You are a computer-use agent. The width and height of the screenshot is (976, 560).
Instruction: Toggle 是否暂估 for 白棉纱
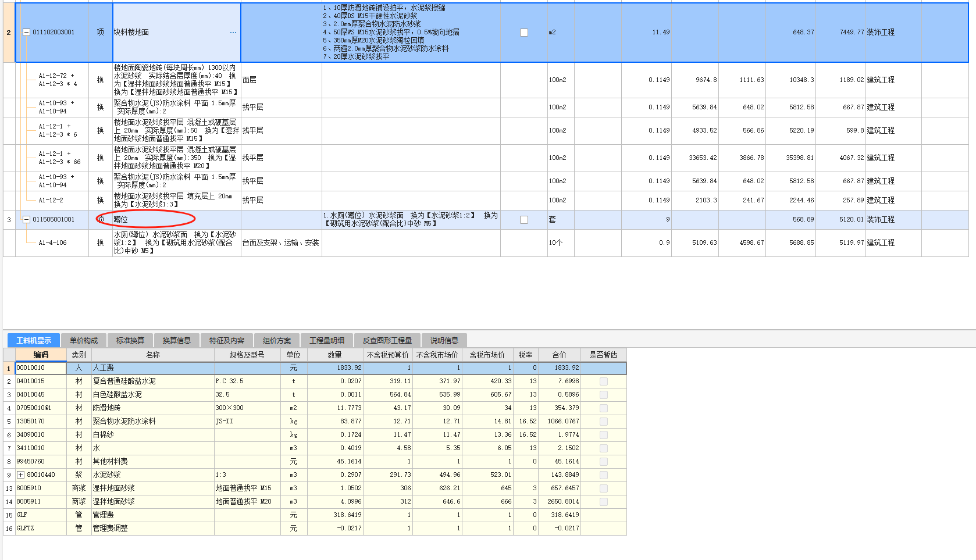(x=604, y=435)
